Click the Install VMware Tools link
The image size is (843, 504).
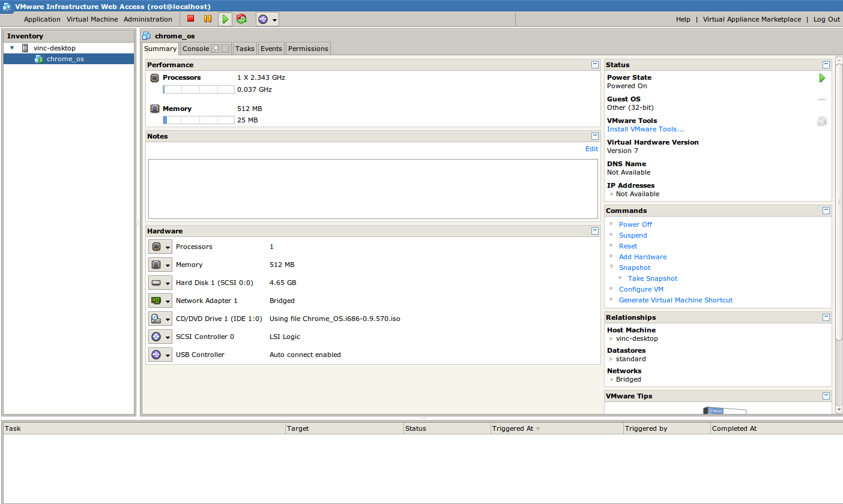tap(645, 129)
